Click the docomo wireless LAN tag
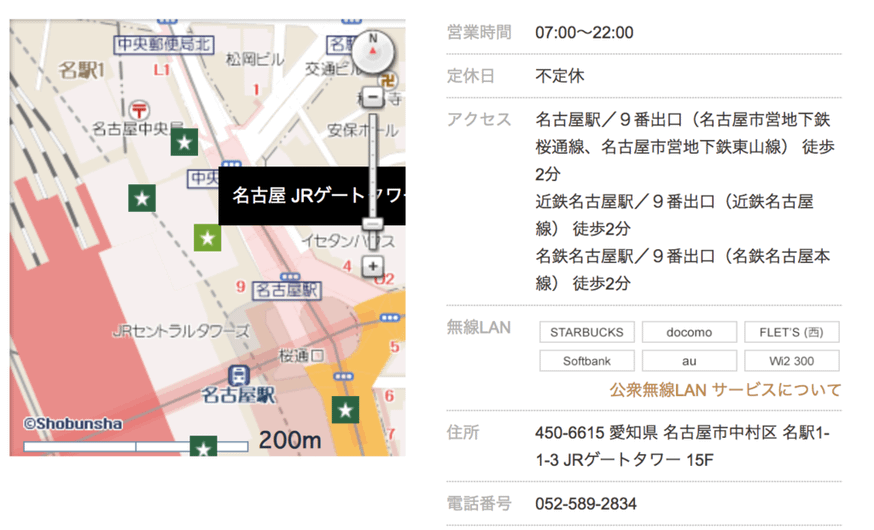 point(690,332)
